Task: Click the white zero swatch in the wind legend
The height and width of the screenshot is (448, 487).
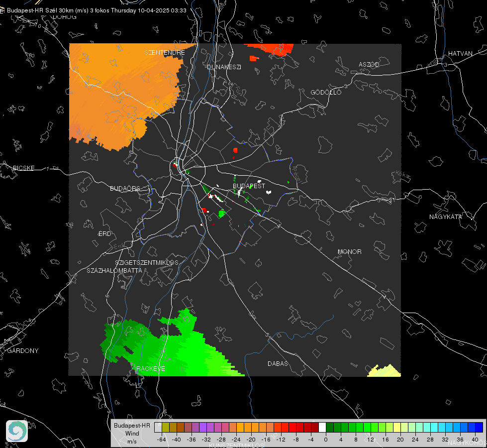Action: click(x=322, y=427)
